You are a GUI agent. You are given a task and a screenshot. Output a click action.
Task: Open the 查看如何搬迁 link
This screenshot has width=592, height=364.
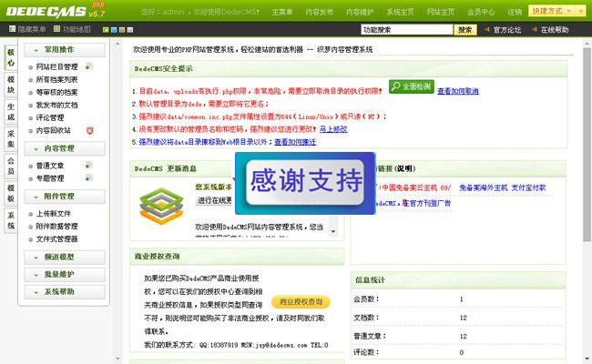coord(295,142)
